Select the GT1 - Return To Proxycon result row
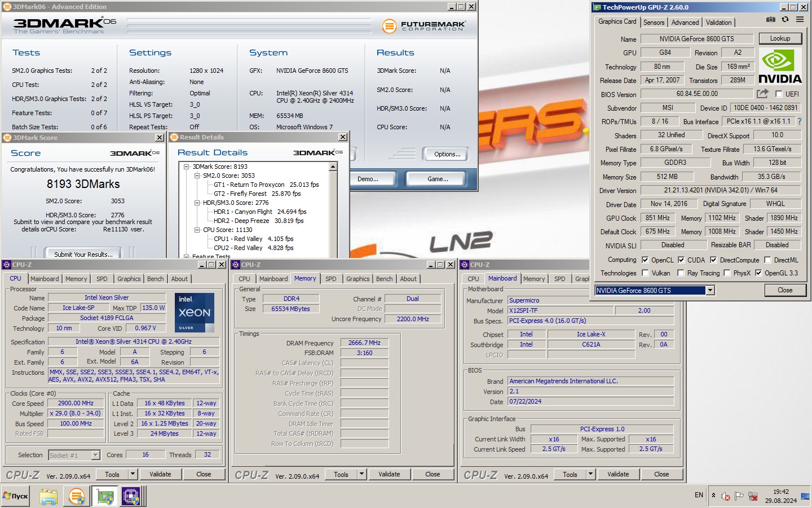Image resolution: width=812 pixels, height=508 pixels. coord(266,185)
